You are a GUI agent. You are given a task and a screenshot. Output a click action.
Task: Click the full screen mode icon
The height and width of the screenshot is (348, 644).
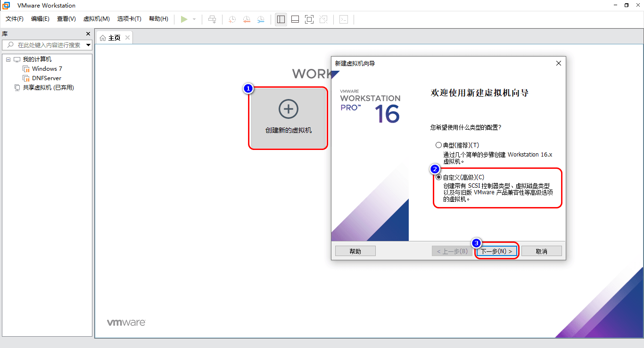pos(309,19)
